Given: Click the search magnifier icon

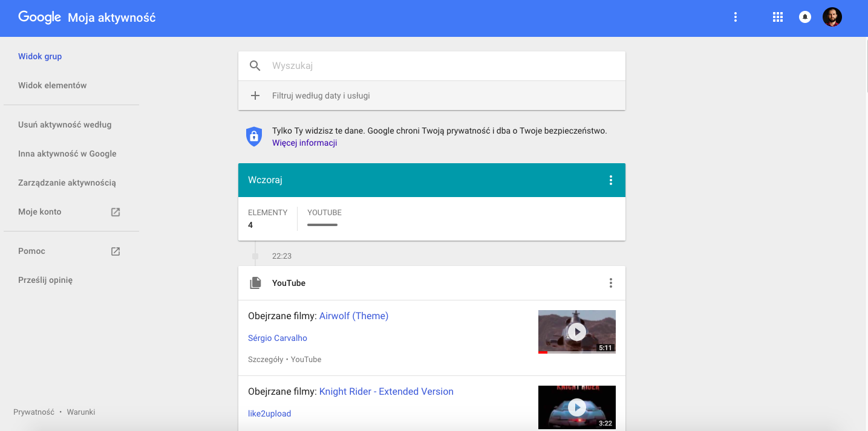Looking at the screenshot, I should 255,66.
